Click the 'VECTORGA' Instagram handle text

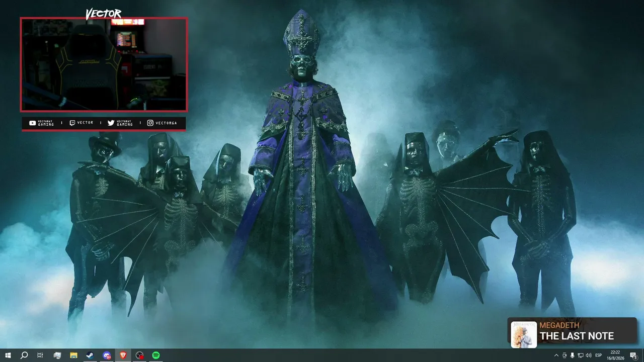(166, 123)
